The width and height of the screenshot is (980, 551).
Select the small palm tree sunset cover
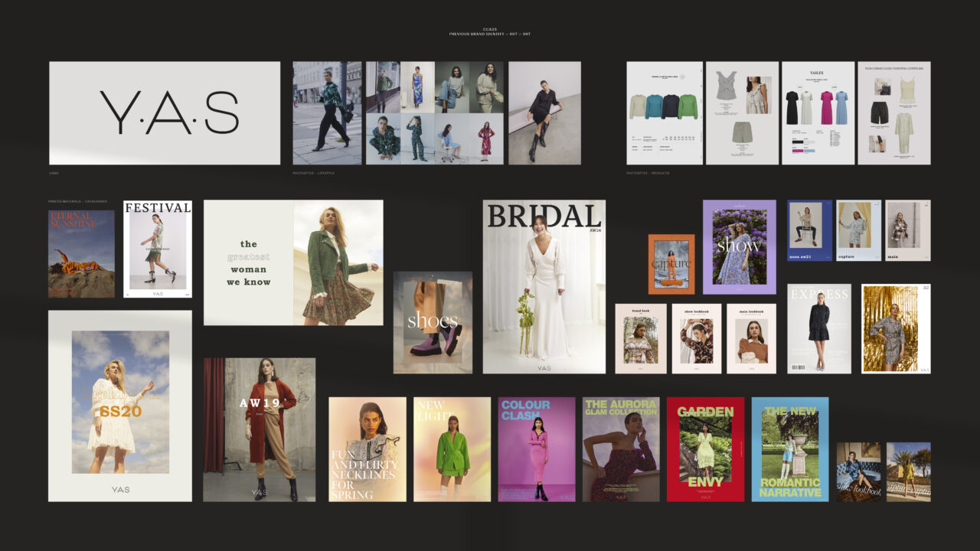[909, 471]
